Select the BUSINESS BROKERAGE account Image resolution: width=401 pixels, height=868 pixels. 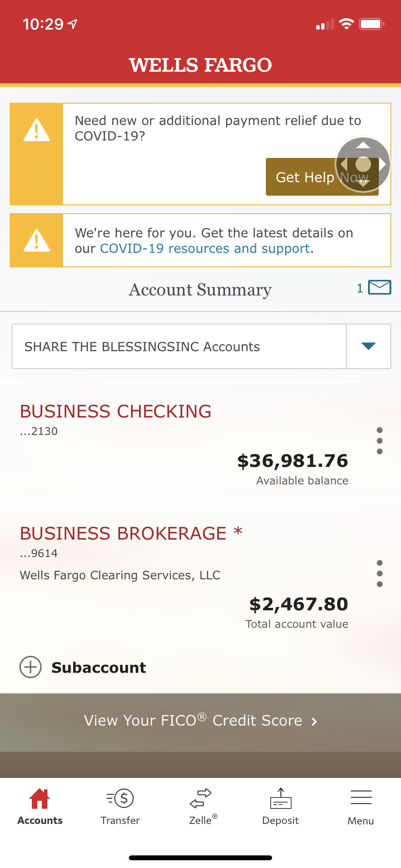[x=123, y=534]
